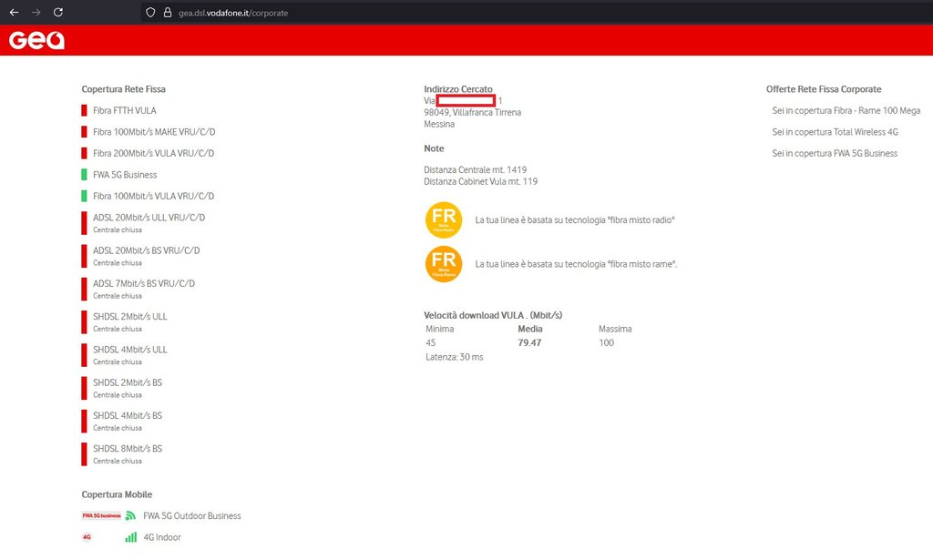Click ADSL 20Mbit/s ULL VRU/C/D entry
This screenshot has height=560, width=933.
pos(149,218)
